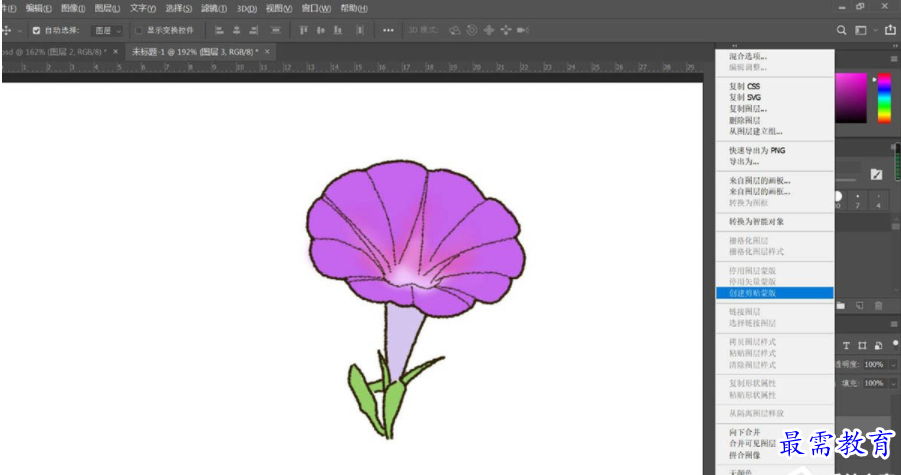Screen dimensions: 901x475
Task: Expand the Move tool preset arrow
Action: (20, 30)
